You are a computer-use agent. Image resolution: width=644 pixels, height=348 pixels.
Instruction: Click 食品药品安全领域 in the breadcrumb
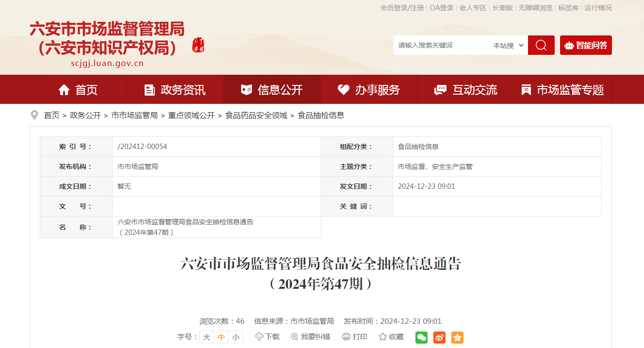(x=256, y=116)
